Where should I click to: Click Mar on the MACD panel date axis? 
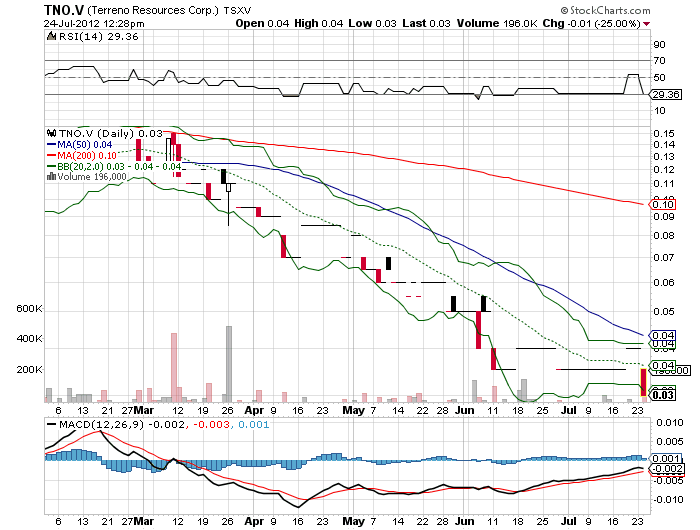click(144, 521)
